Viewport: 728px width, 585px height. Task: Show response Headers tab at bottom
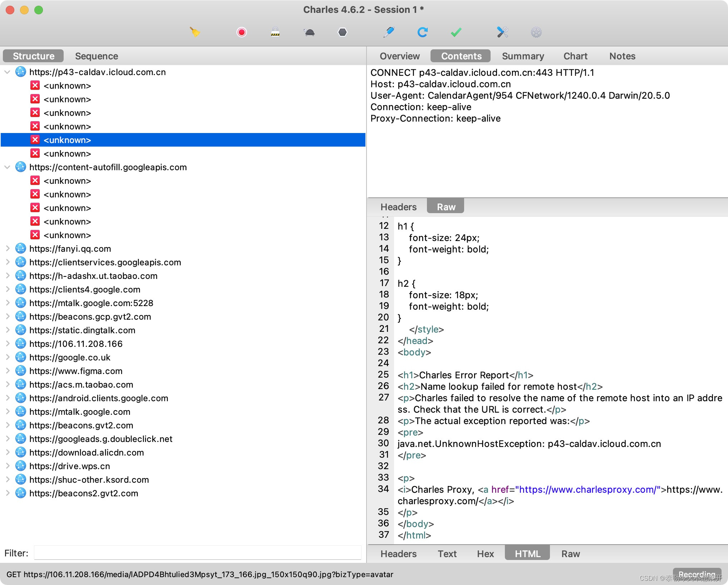point(398,554)
